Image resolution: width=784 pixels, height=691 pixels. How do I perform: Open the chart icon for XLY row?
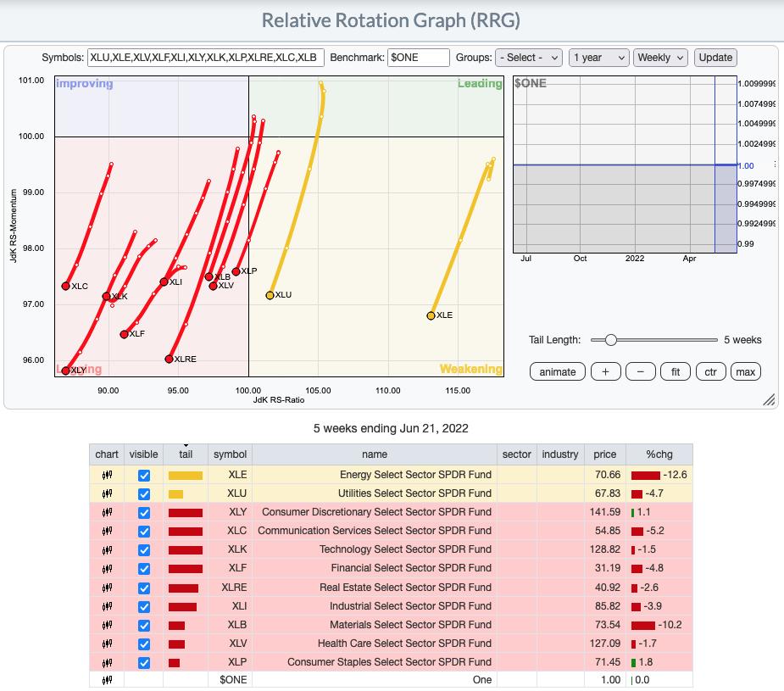(x=107, y=512)
